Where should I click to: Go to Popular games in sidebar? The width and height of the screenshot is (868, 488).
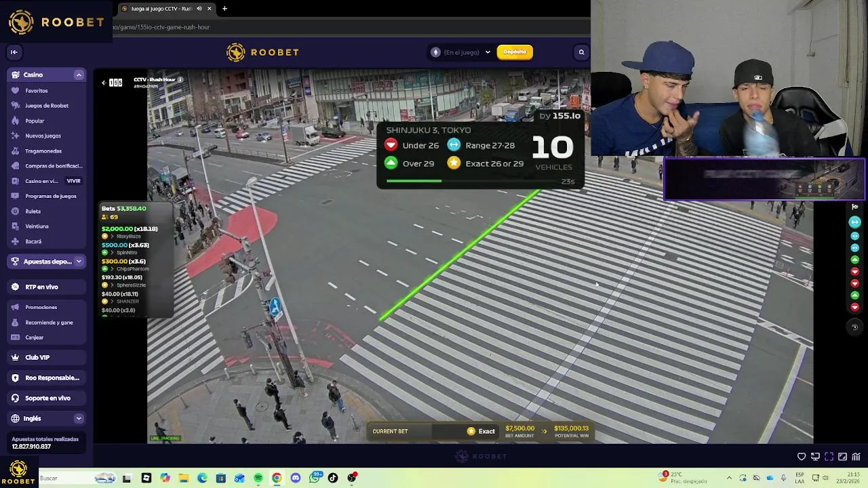click(35, 121)
